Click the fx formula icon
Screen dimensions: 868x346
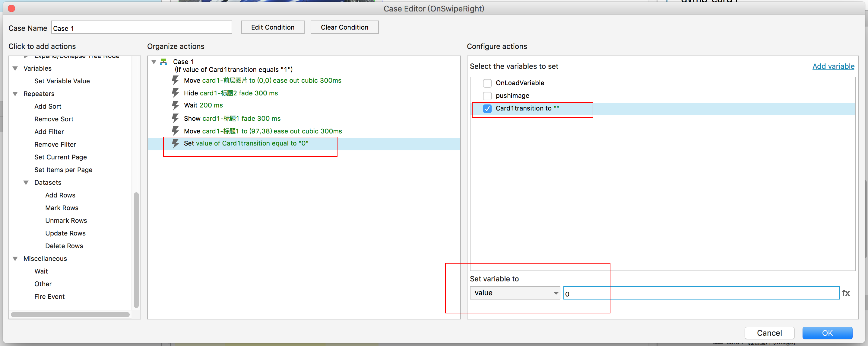pos(846,293)
